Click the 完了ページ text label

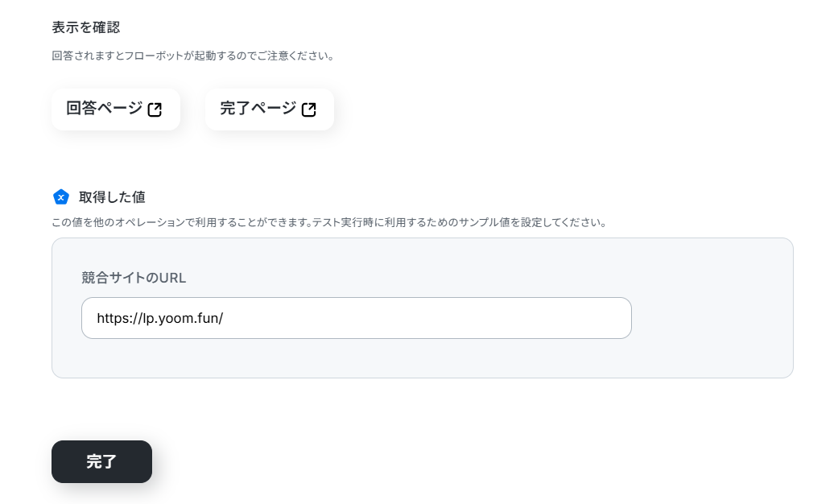(258, 109)
